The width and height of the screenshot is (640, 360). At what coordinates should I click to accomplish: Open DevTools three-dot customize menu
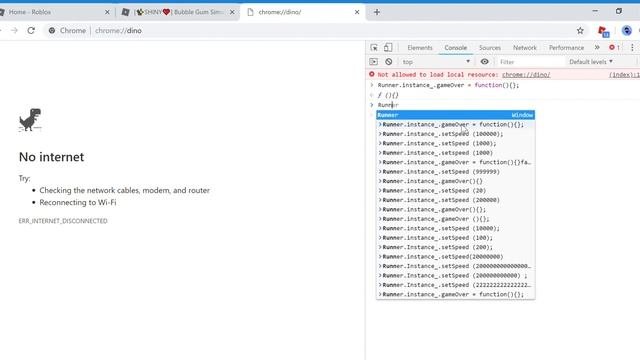tap(632, 48)
